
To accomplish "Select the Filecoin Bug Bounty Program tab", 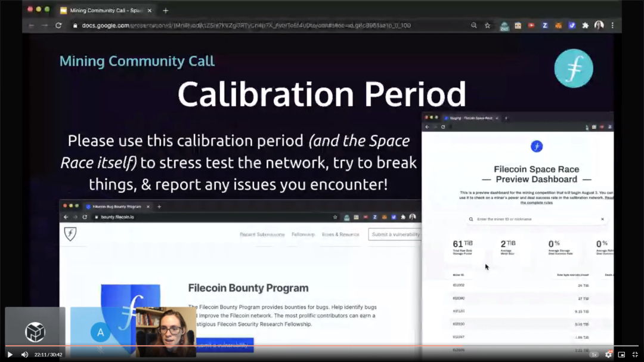I will [x=116, y=207].
